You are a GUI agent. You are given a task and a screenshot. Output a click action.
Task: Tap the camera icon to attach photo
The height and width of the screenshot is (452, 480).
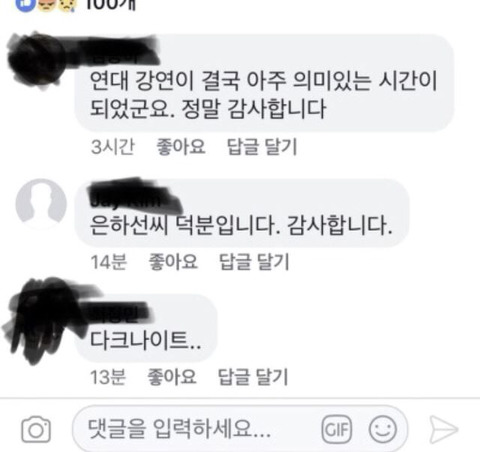pos(36,429)
